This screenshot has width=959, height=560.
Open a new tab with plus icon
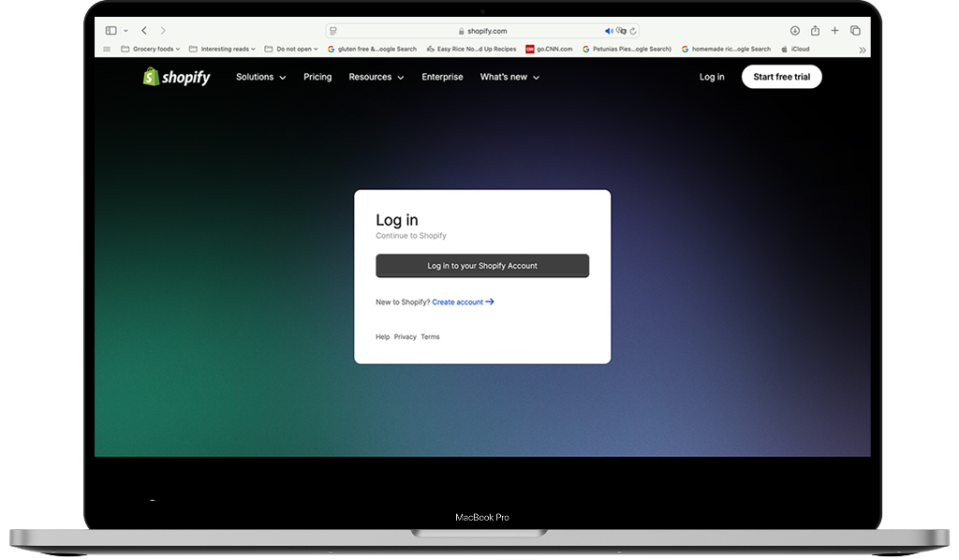834,31
